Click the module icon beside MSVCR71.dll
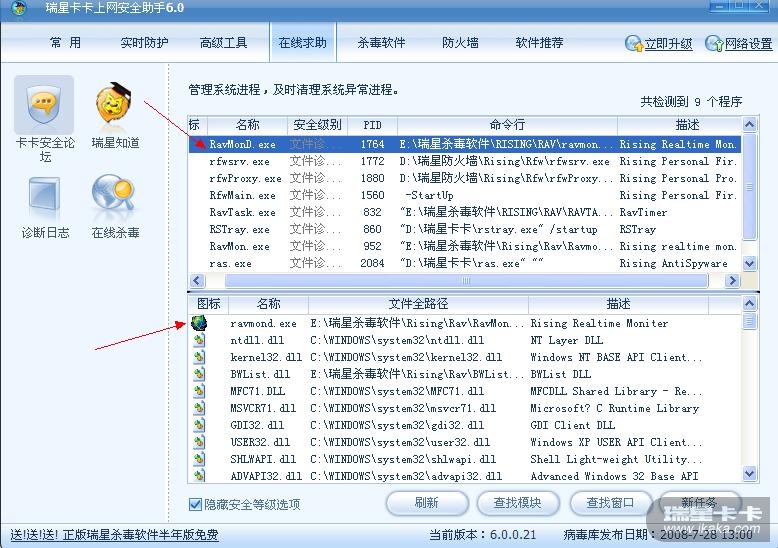The image size is (778, 548). click(199, 408)
